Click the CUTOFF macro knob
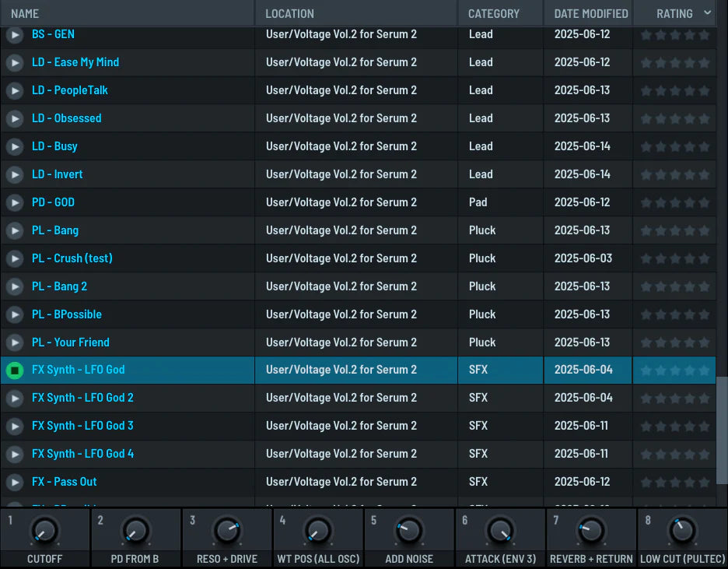 [44, 532]
